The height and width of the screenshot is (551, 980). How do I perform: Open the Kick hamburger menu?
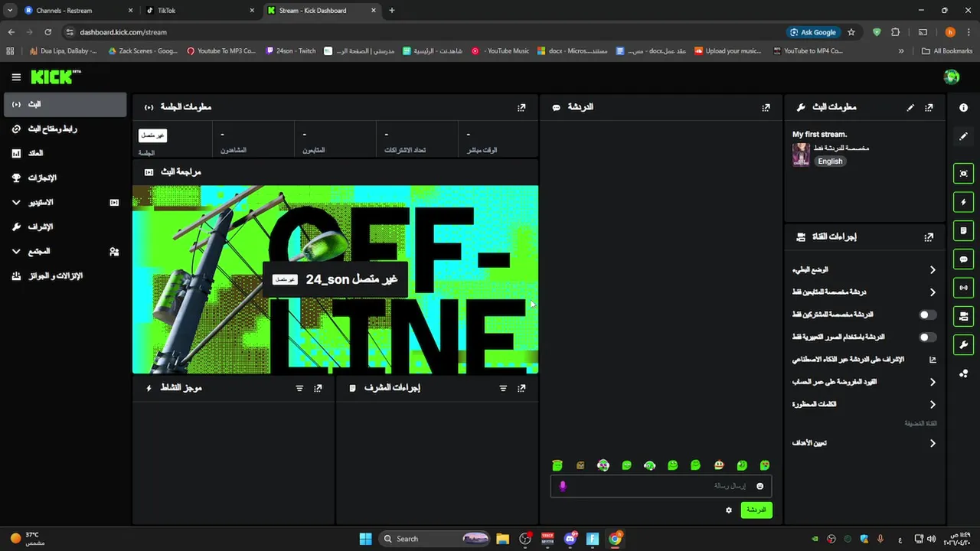(16, 77)
